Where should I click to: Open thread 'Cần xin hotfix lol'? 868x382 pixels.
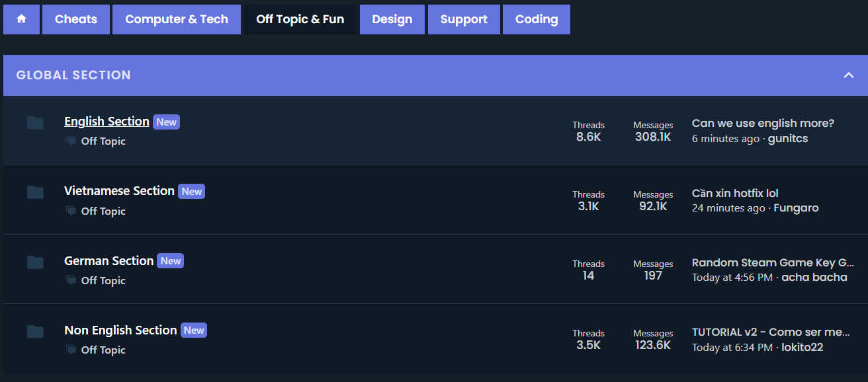(x=735, y=193)
